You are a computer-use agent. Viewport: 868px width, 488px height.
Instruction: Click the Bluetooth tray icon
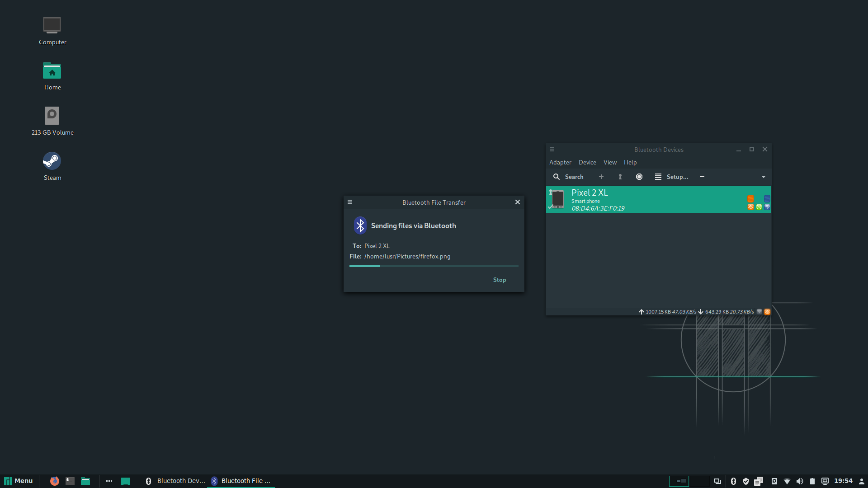tap(733, 481)
